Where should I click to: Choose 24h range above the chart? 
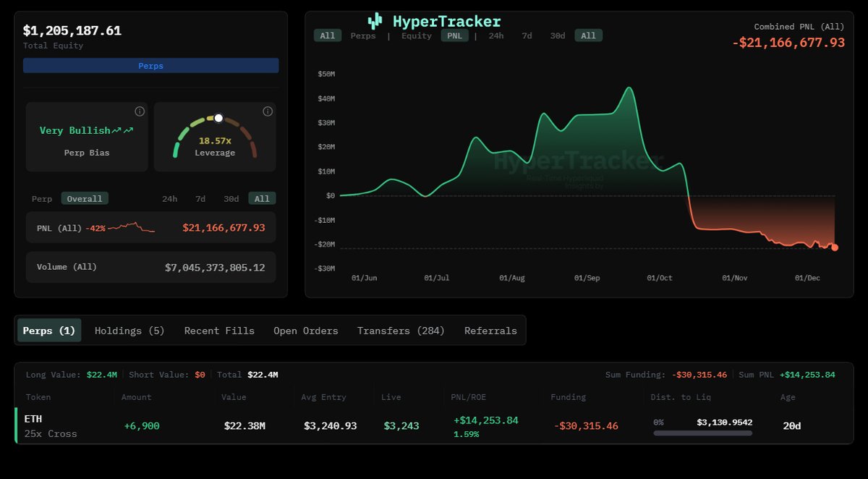tap(495, 35)
